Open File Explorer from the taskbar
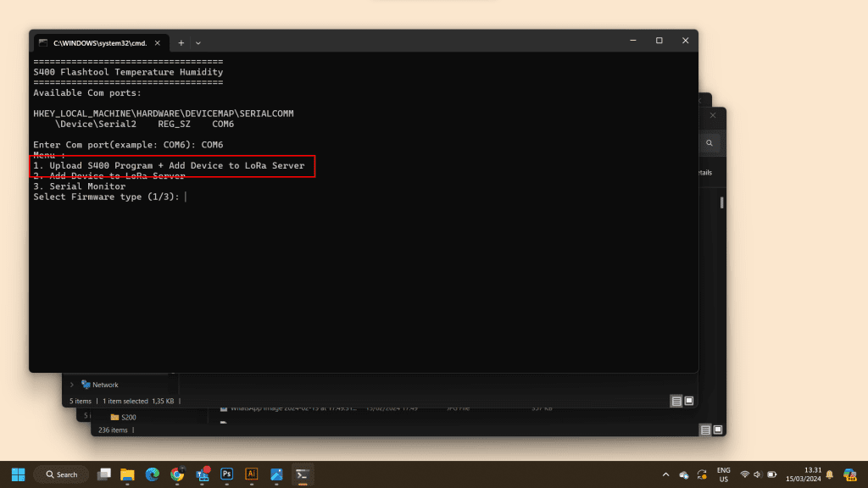The image size is (868, 488). point(128,474)
